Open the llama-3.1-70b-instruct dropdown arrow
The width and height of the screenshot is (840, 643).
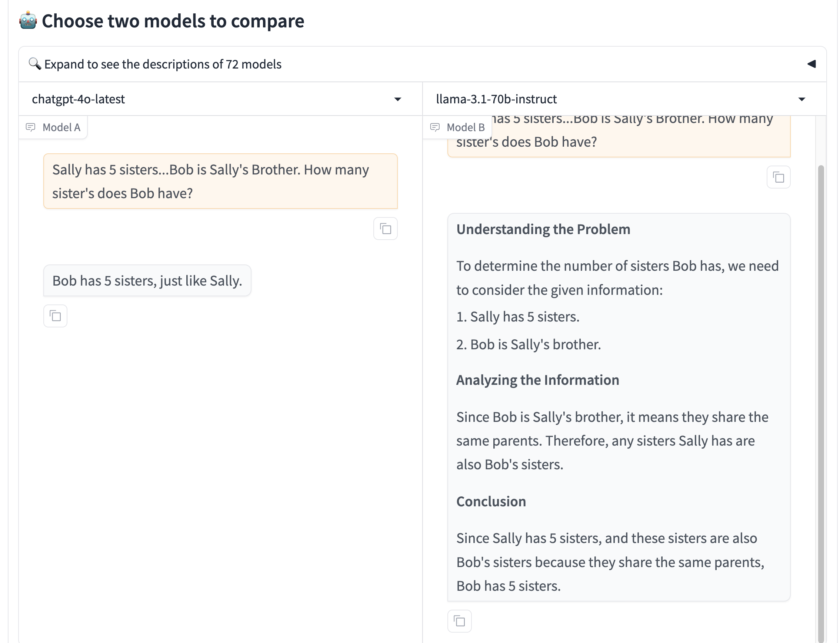[x=801, y=99]
